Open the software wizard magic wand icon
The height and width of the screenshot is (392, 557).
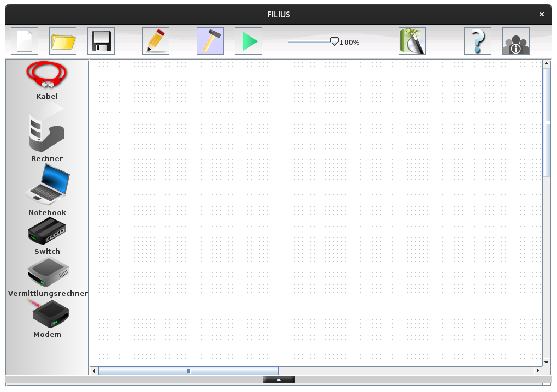pyautogui.click(x=412, y=41)
